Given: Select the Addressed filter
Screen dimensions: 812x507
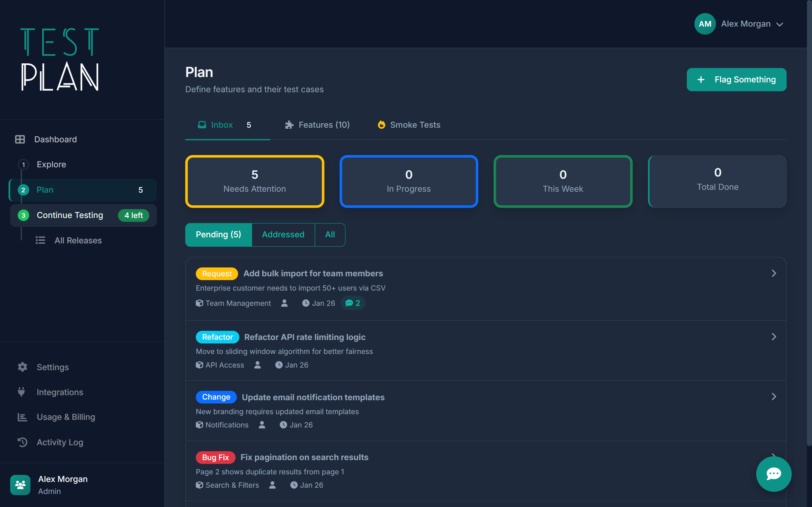Looking at the screenshot, I should tap(283, 234).
